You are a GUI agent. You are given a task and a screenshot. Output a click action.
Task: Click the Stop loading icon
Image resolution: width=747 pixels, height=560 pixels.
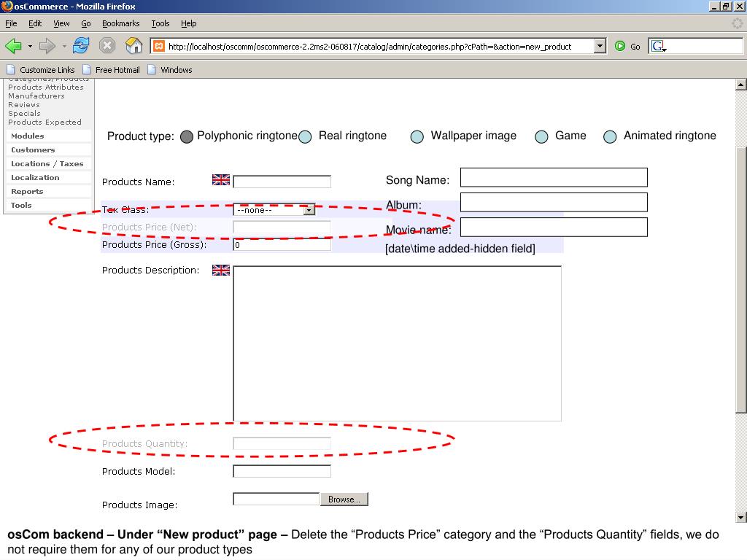coord(107,46)
